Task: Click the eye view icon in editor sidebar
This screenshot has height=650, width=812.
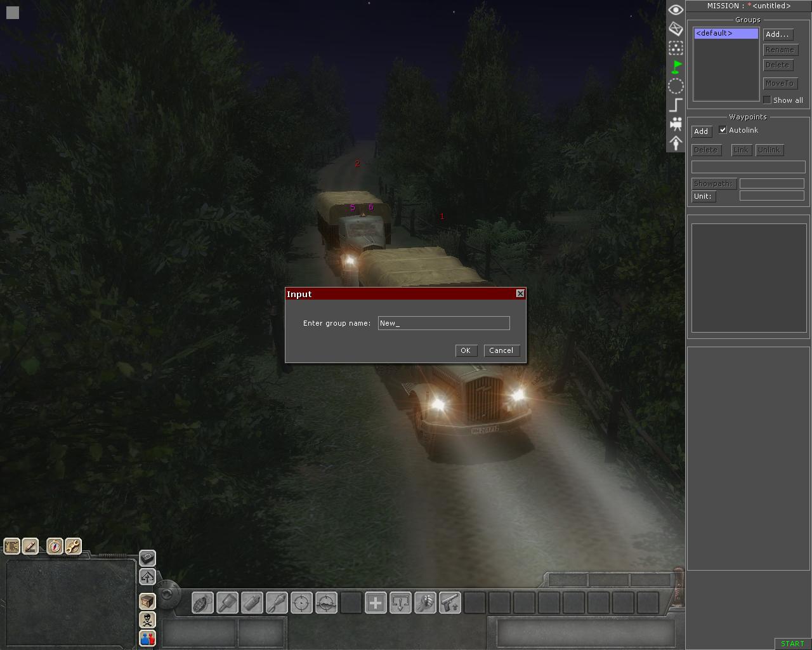Action: (x=676, y=10)
